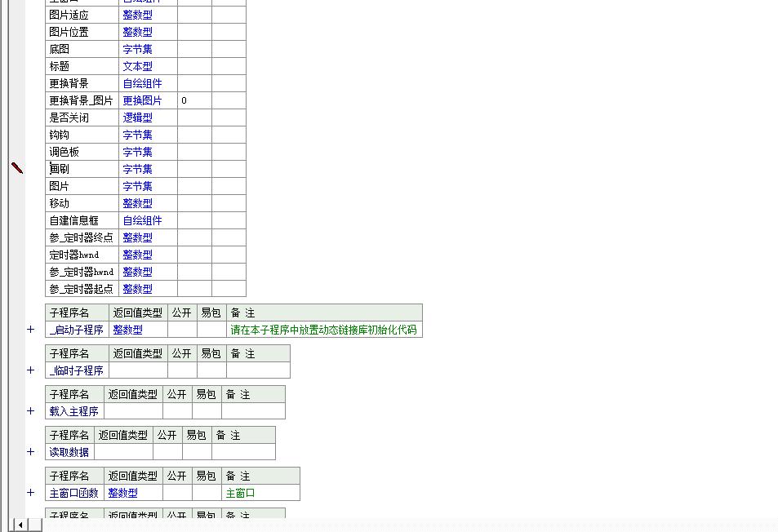Screen dimensions: 778x532
Task: Click the 更换图片 type of 更换背景_图片
Action: pyautogui.click(x=142, y=100)
